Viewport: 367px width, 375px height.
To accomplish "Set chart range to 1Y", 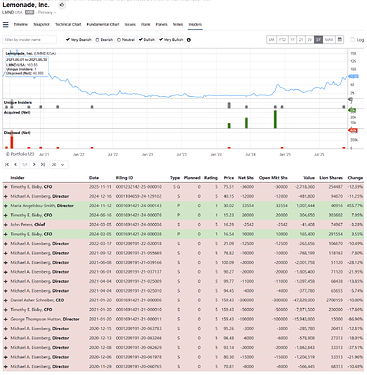I will (293, 40).
